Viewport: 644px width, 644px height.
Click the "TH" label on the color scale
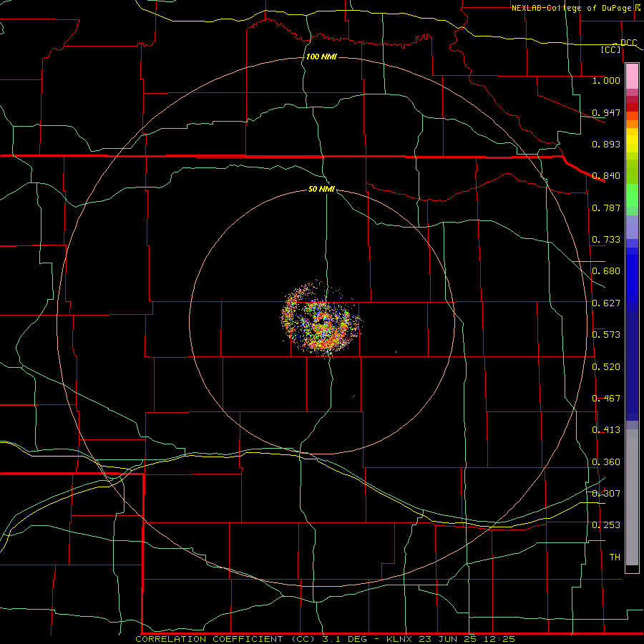pos(615,557)
